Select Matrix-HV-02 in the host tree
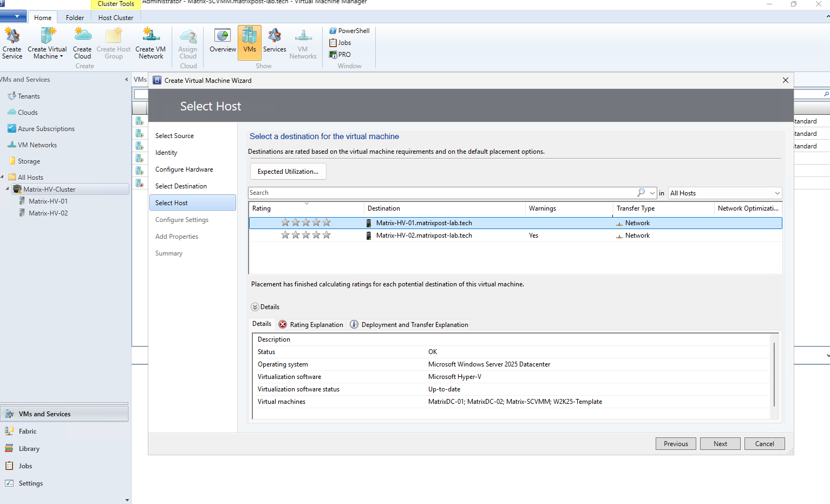Viewport: 830px width, 504px height. [48, 213]
